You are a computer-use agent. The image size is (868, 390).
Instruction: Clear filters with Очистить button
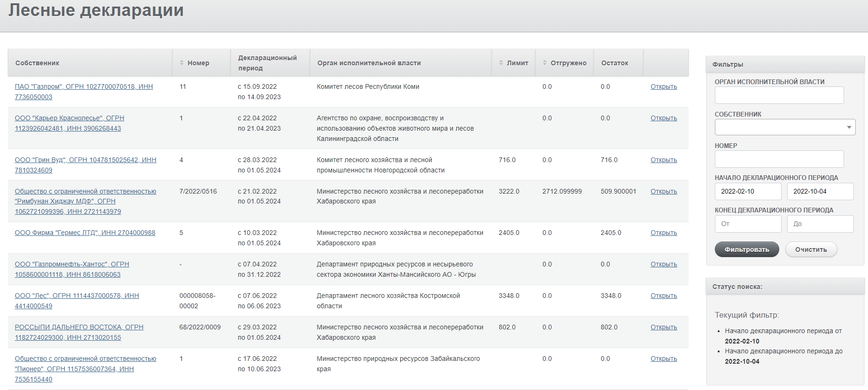click(811, 250)
